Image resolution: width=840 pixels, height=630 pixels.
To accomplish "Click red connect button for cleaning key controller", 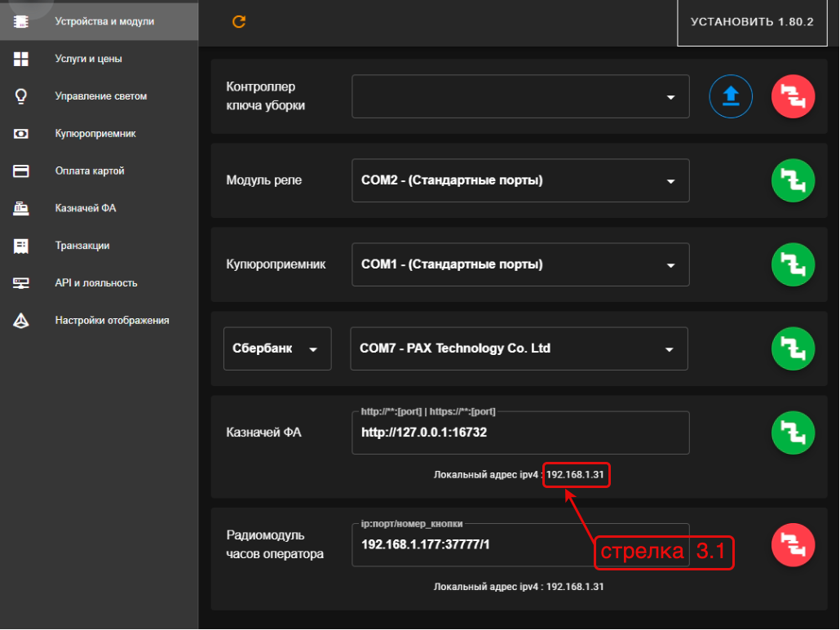I will (x=793, y=96).
